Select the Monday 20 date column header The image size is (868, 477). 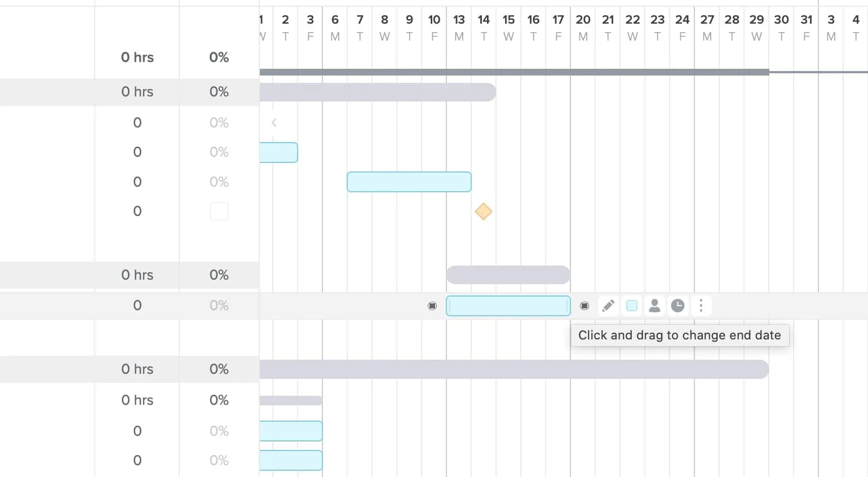tap(583, 28)
